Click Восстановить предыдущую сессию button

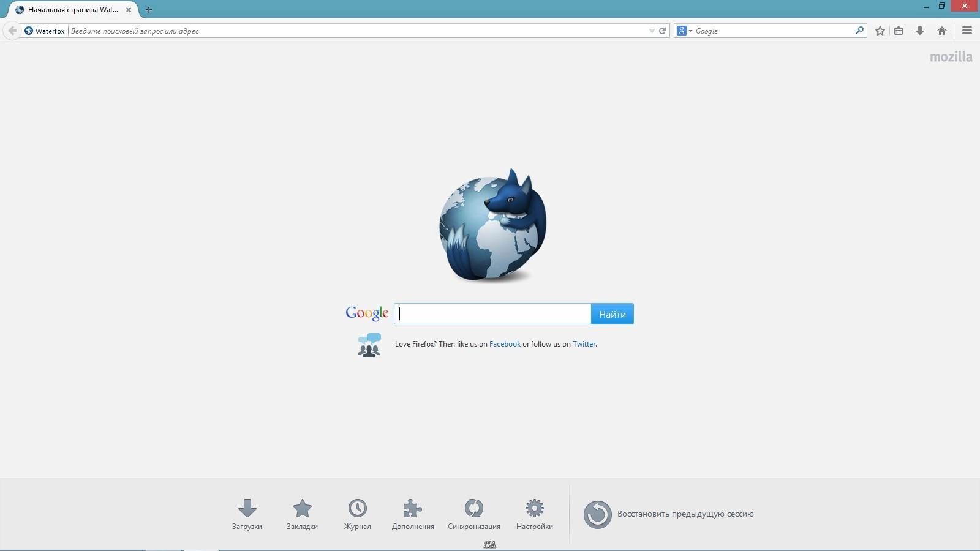click(669, 514)
